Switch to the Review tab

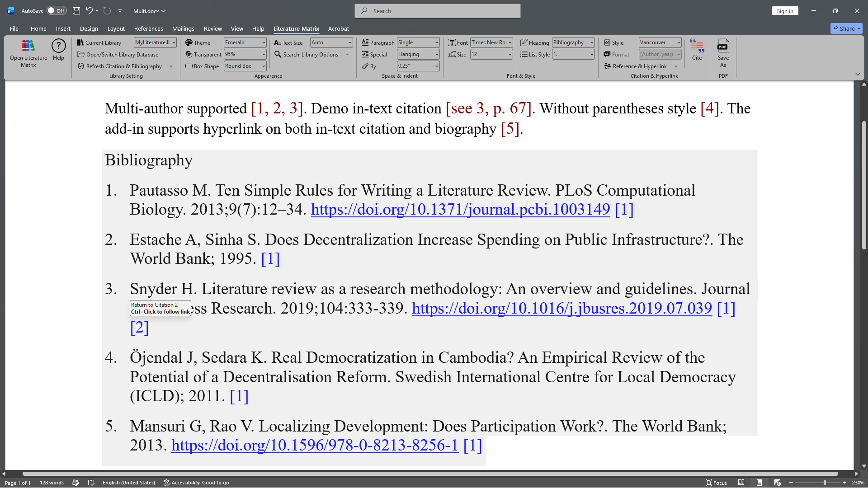pos(212,28)
